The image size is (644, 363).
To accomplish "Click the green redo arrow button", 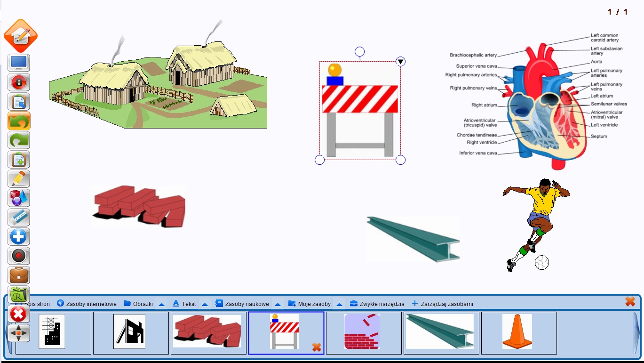I will click(x=19, y=140).
